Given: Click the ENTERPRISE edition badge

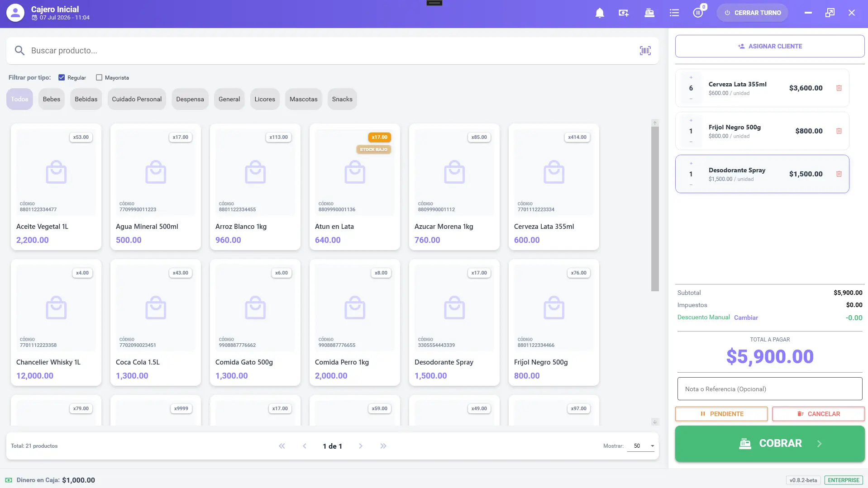Looking at the screenshot, I should pos(844,480).
